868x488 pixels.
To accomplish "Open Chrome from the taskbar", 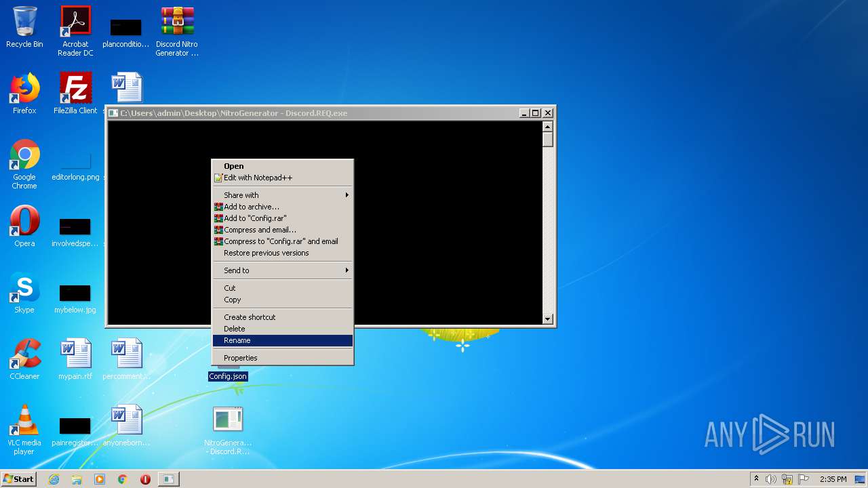I will [123, 479].
